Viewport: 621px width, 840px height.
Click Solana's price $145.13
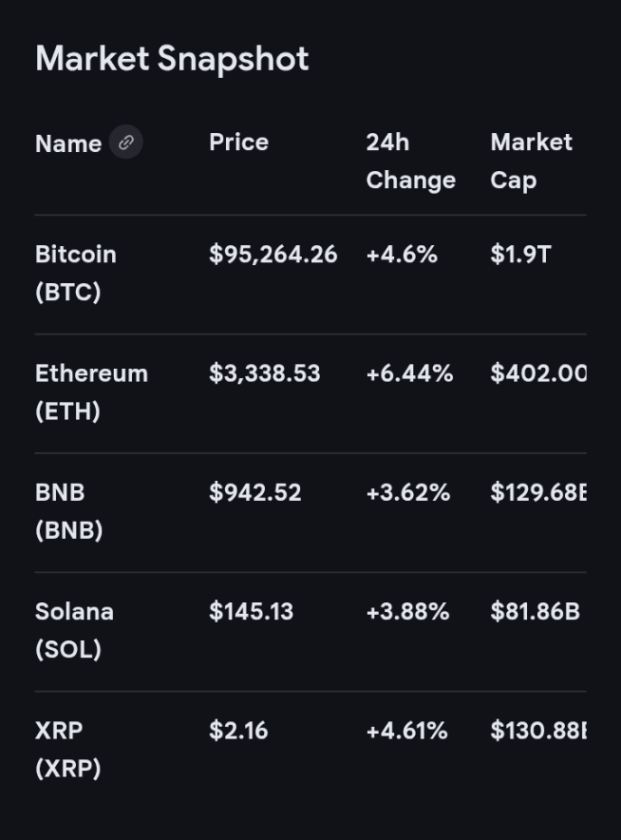pos(251,611)
